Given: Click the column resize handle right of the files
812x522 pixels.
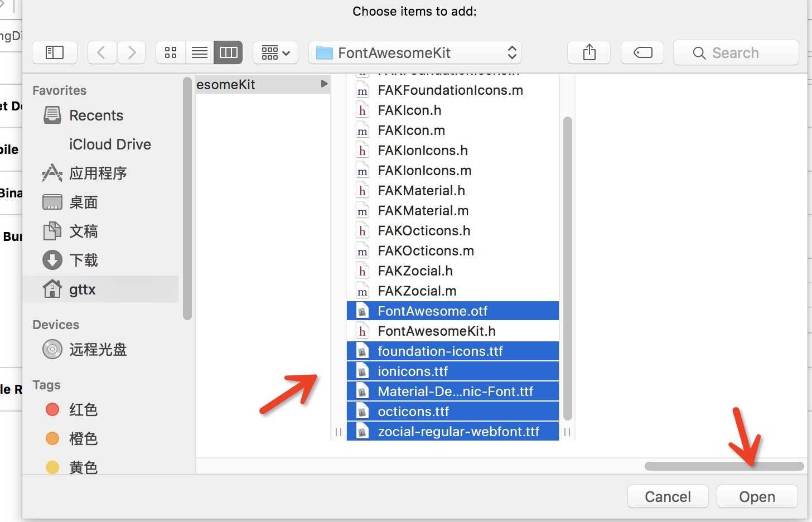Looking at the screenshot, I should coord(567,432).
